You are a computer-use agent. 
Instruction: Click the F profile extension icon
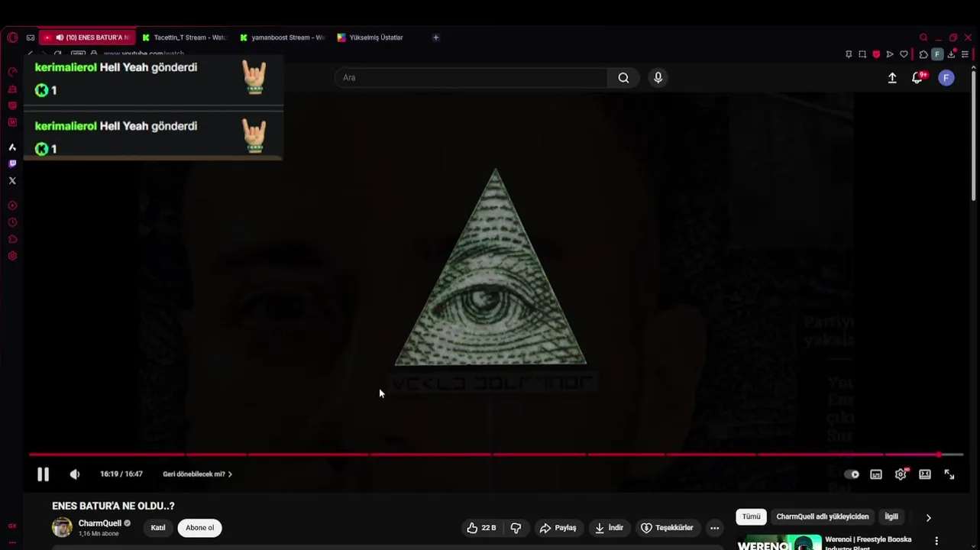[x=937, y=54]
